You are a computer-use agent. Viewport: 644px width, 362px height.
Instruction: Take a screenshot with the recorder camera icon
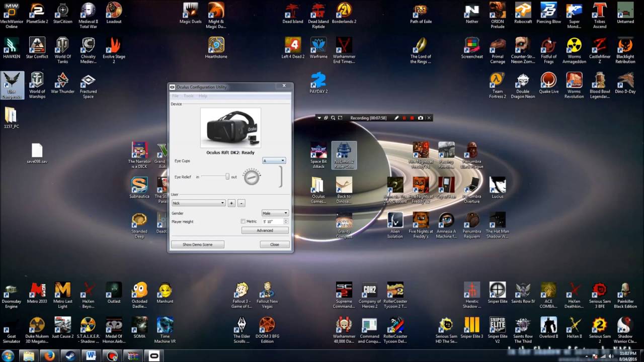click(x=421, y=118)
